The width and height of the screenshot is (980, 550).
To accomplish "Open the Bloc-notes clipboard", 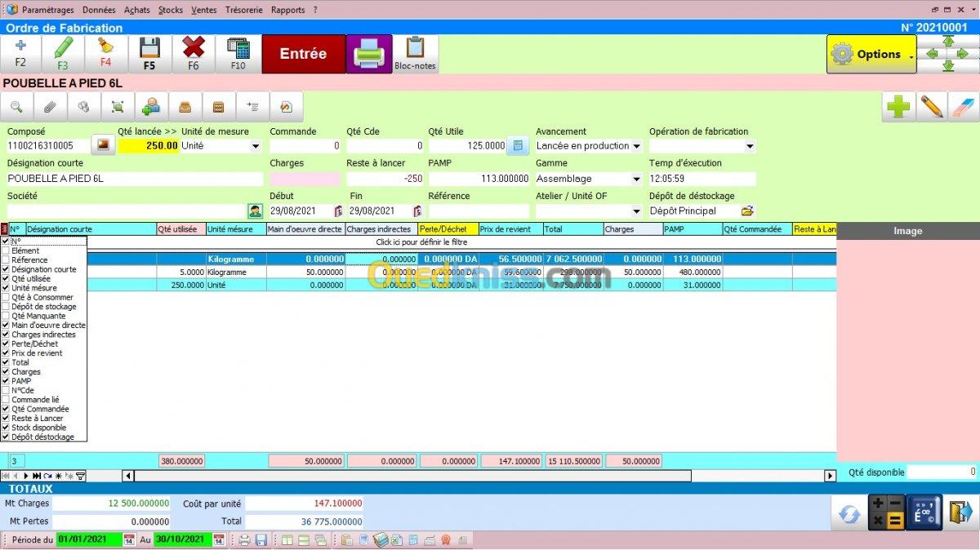I will tap(415, 54).
